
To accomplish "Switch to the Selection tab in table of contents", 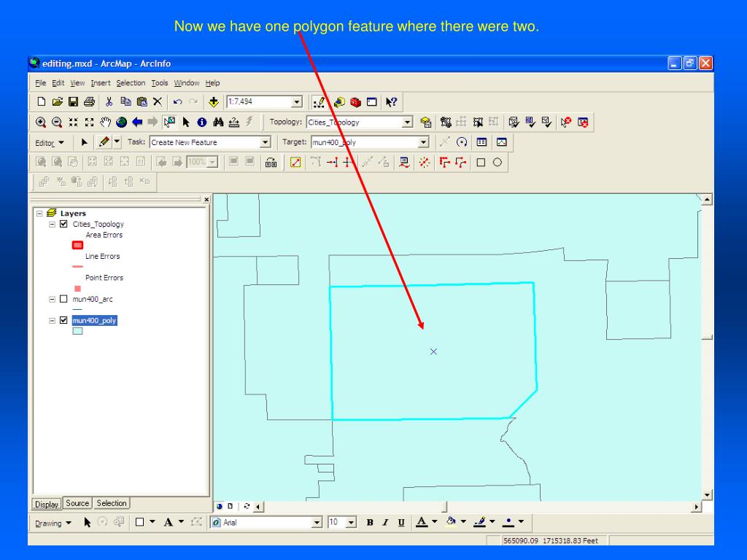I will tap(112, 503).
